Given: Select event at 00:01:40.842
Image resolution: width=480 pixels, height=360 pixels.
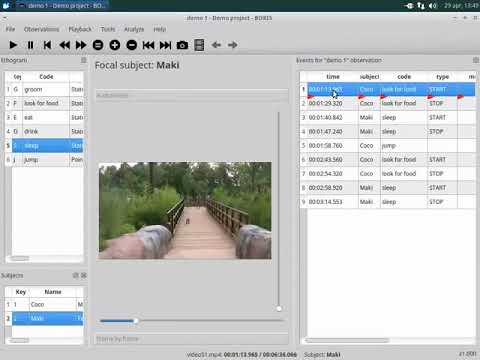Looking at the screenshot, I should 388,117.
